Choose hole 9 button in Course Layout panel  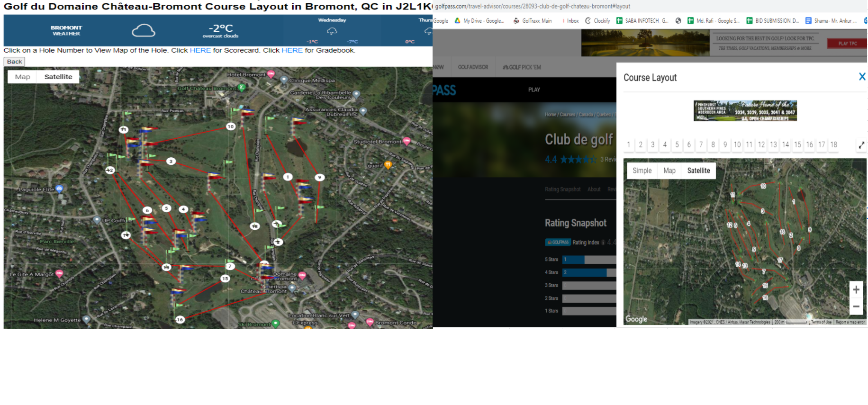coord(725,145)
